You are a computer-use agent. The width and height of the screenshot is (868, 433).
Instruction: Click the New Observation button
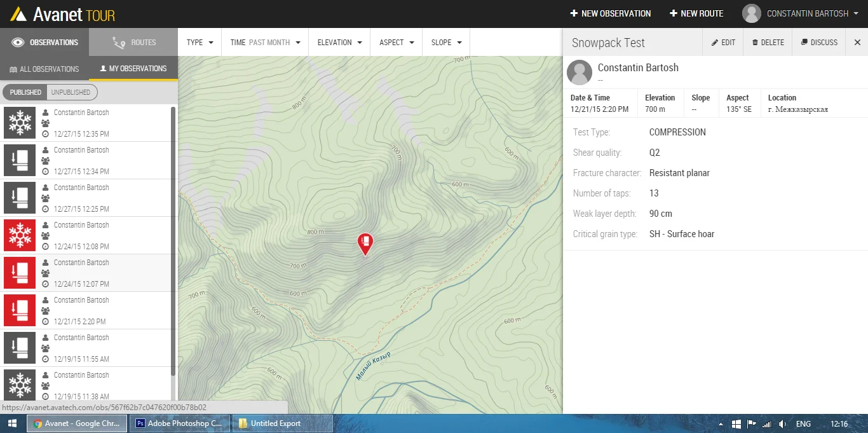(x=611, y=13)
